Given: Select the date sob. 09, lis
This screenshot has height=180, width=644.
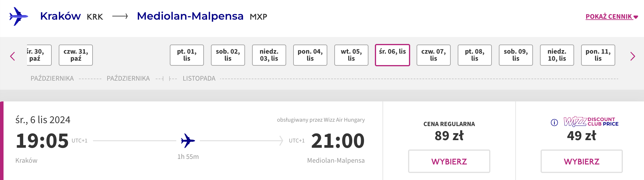Looking at the screenshot, I should coord(516,55).
